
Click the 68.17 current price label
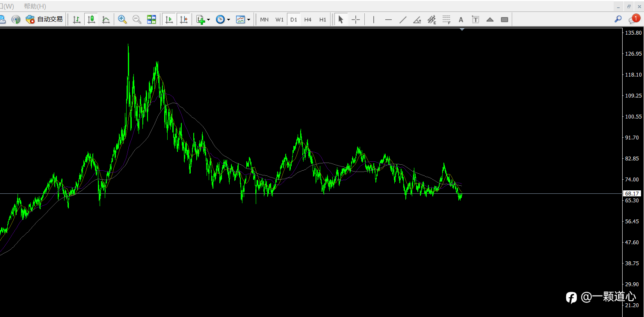coord(632,193)
